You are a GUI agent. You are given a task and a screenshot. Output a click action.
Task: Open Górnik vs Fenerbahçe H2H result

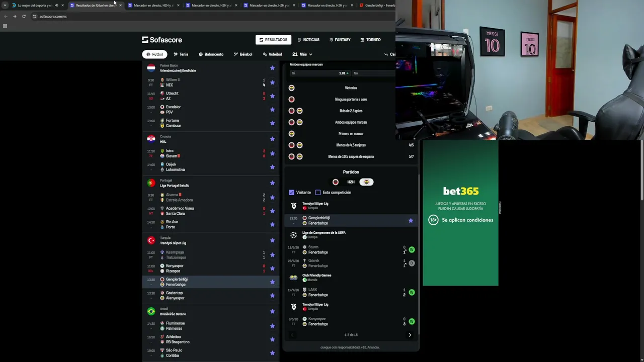351,263
